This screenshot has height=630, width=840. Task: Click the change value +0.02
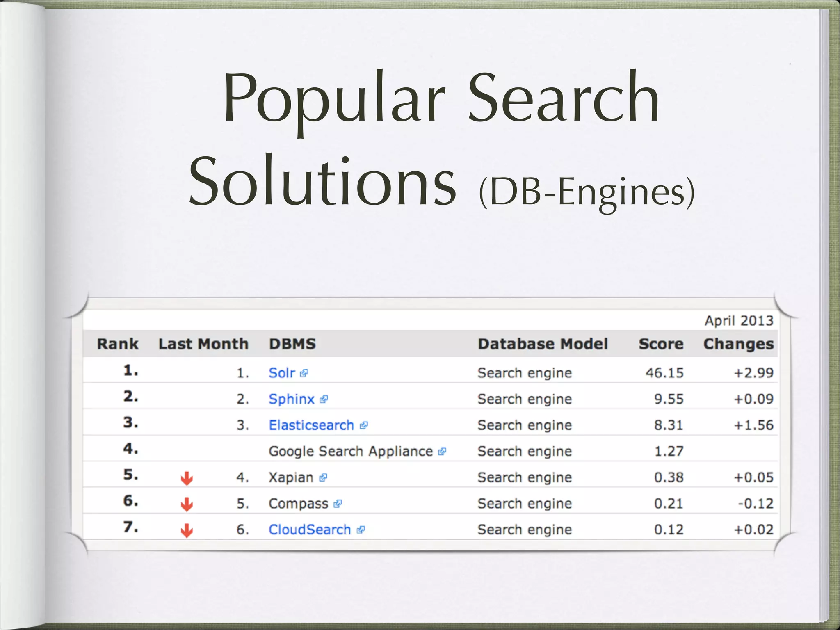(754, 530)
